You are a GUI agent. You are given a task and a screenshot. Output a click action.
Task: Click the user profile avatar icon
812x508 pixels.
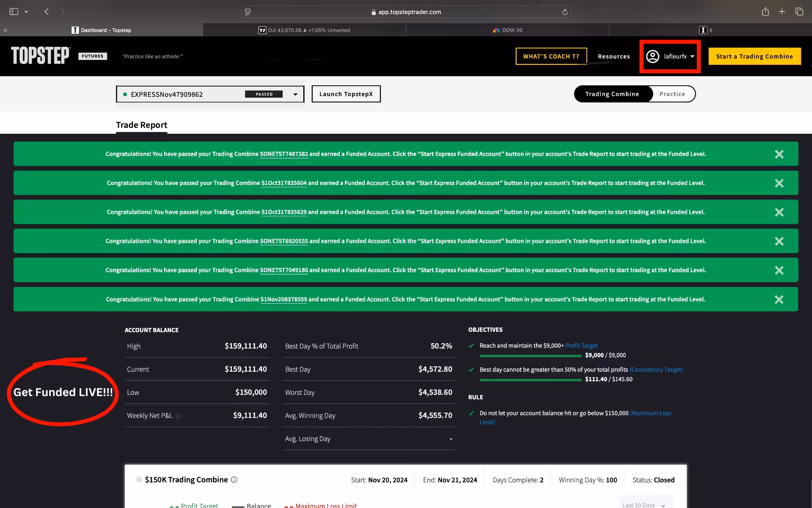coord(653,56)
